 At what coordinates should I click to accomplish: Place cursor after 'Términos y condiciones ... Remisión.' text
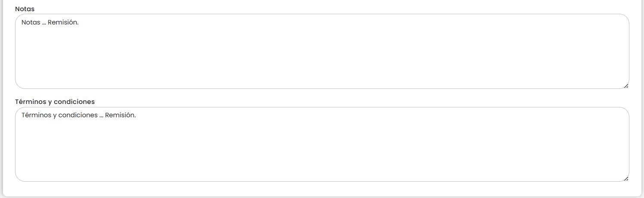136,115
